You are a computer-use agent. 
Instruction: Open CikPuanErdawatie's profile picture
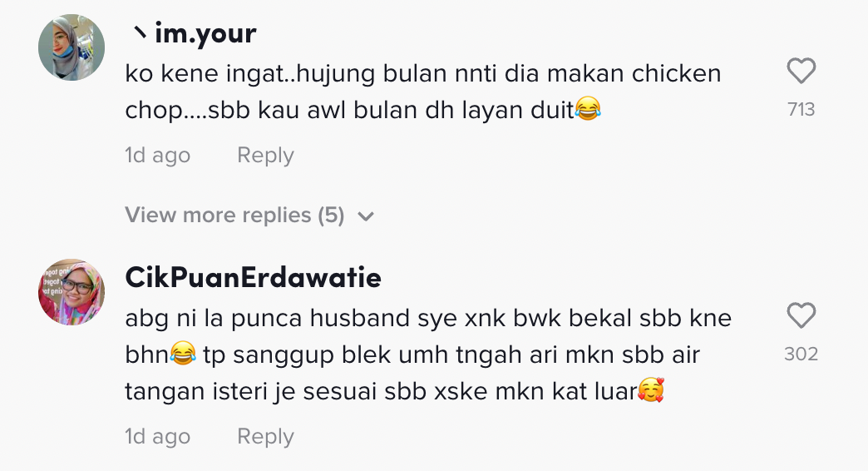[x=72, y=292]
